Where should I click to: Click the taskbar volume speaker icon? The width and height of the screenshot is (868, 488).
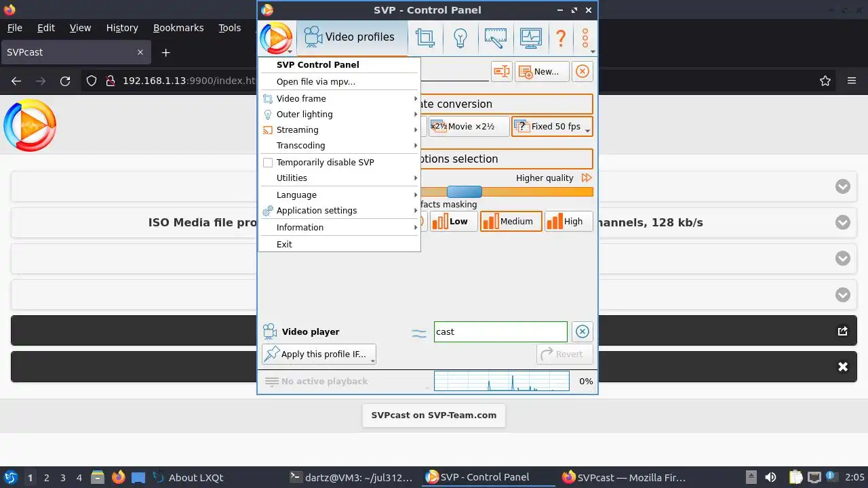[x=770, y=477]
